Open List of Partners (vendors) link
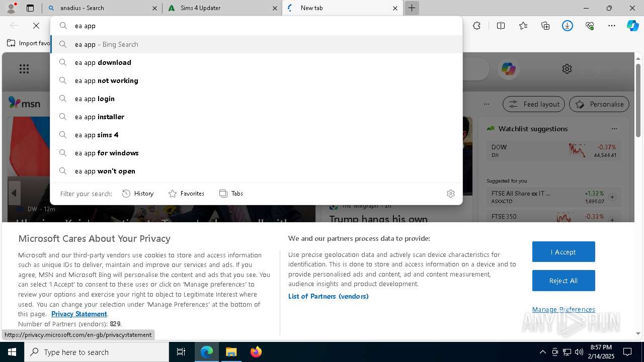The width and height of the screenshot is (644, 362). [x=329, y=296]
